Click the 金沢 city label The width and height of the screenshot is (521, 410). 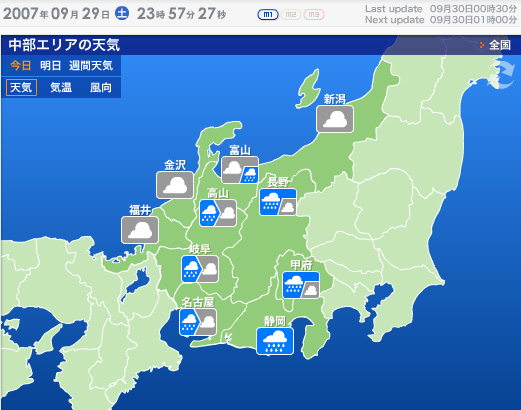click(x=175, y=165)
